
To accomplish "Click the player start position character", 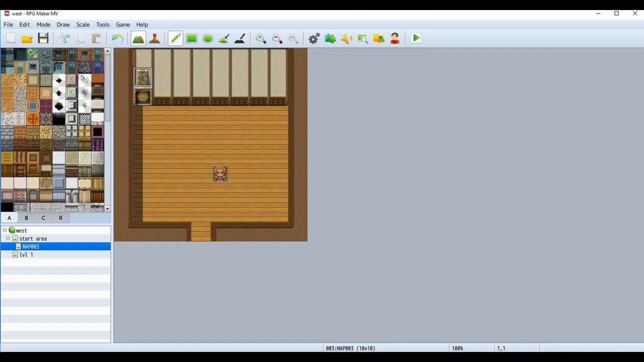I will (x=220, y=174).
